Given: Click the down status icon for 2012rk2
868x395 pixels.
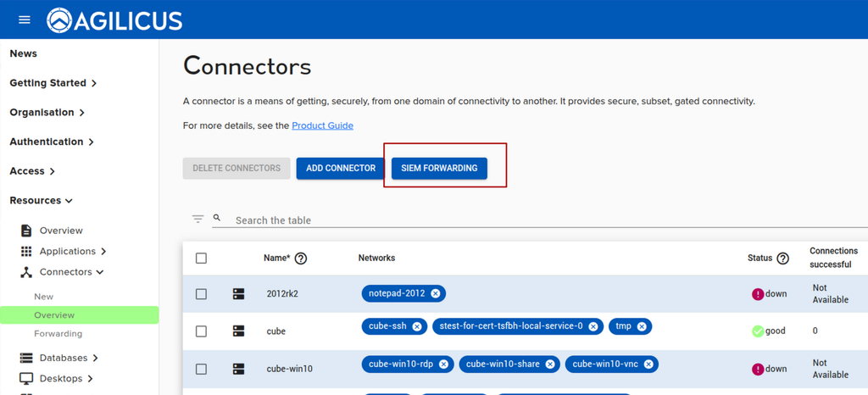Looking at the screenshot, I should pyautogui.click(x=758, y=294).
